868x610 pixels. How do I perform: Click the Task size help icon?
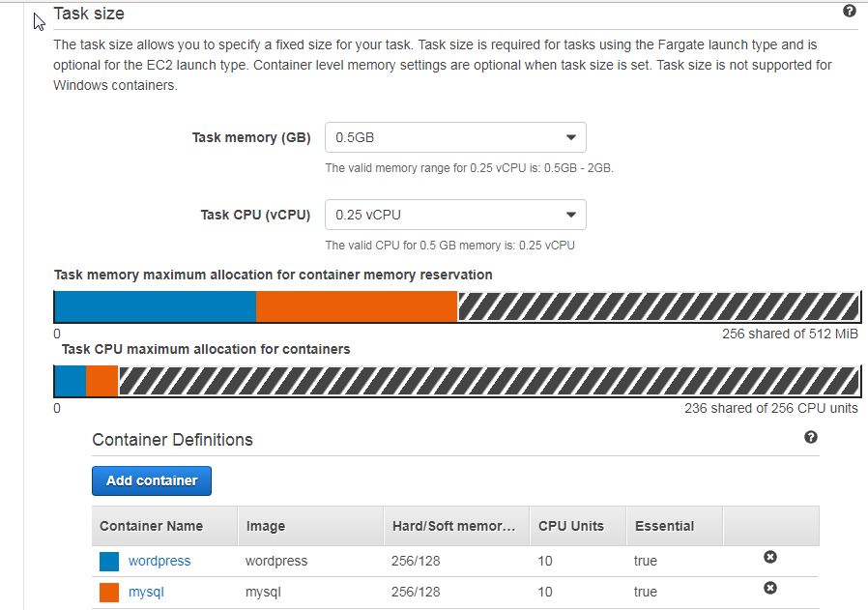point(850,11)
